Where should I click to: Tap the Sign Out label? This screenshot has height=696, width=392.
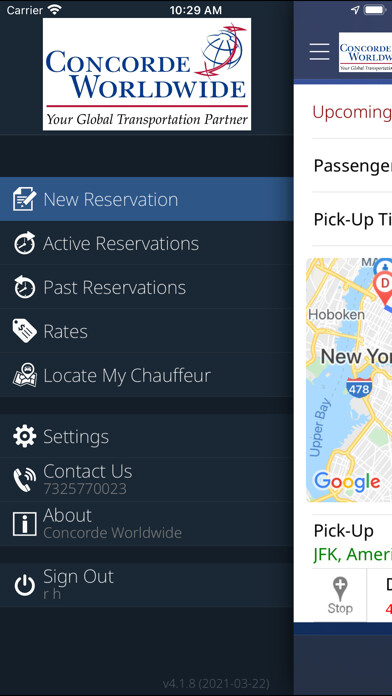(79, 577)
